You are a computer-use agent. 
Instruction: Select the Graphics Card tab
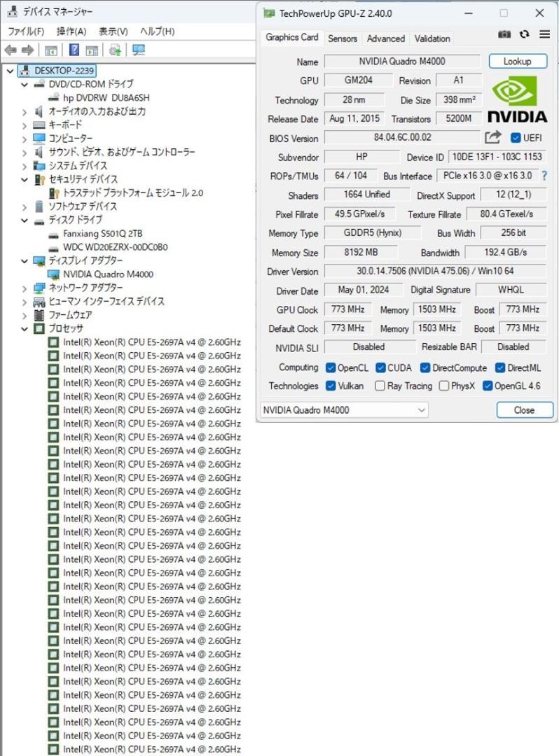click(292, 37)
